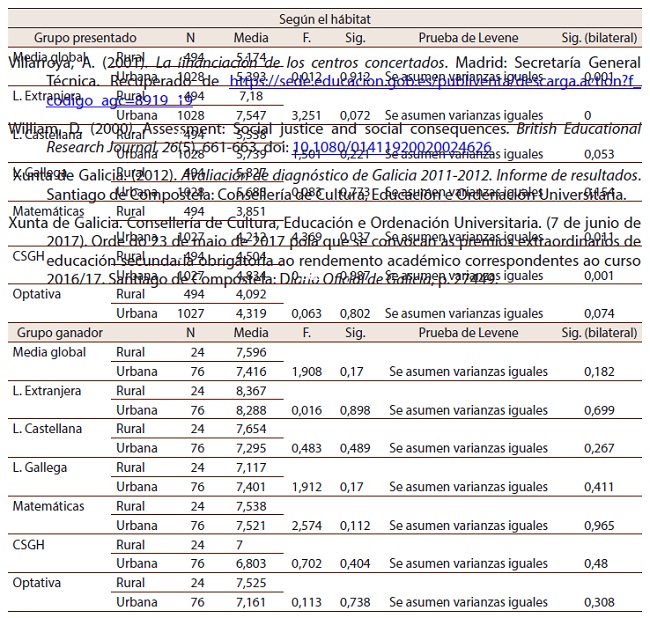Screen dimensions: 650x618
Task: Click the Sig. value 0,898
Action: [x=355, y=410]
